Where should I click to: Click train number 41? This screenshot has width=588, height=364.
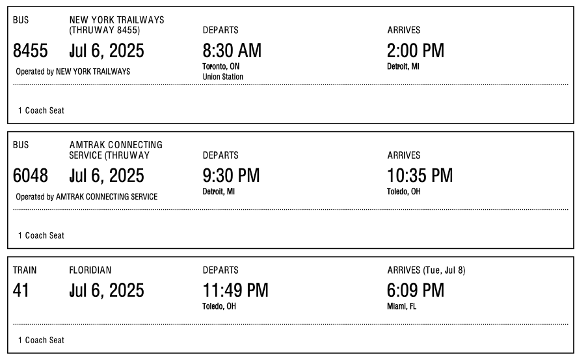click(x=21, y=291)
